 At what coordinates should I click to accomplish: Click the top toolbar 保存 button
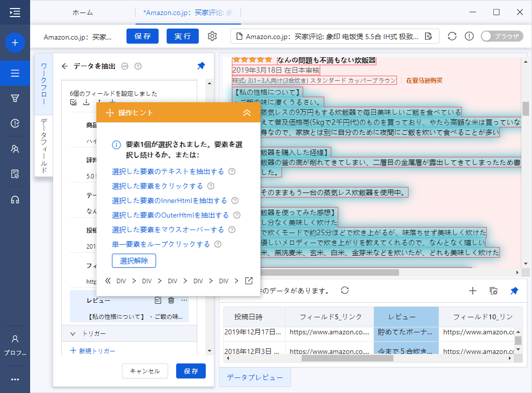click(x=143, y=36)
